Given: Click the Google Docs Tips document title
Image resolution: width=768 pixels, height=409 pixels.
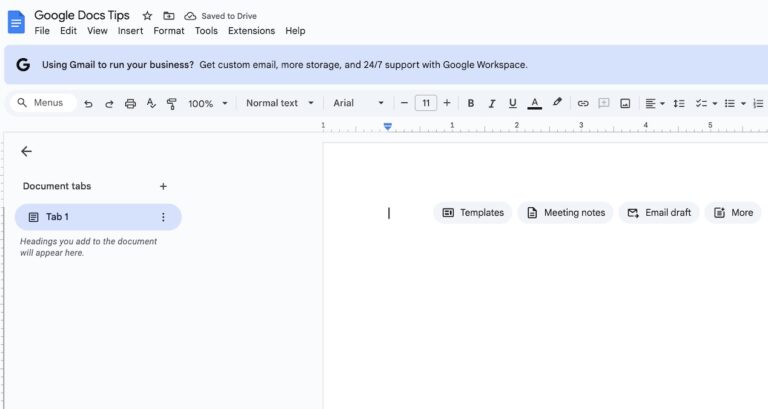Looking at the screenshot, I should (82, 15).
